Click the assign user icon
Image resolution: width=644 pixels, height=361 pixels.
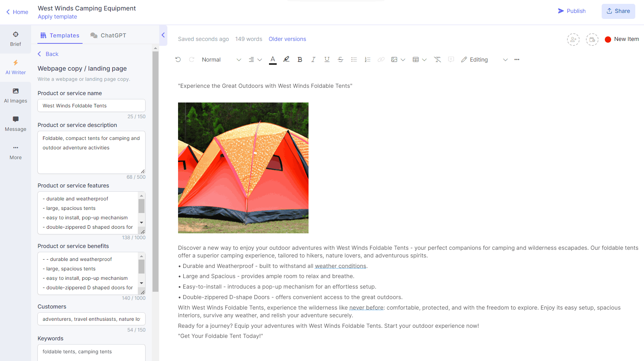(573, 40)
